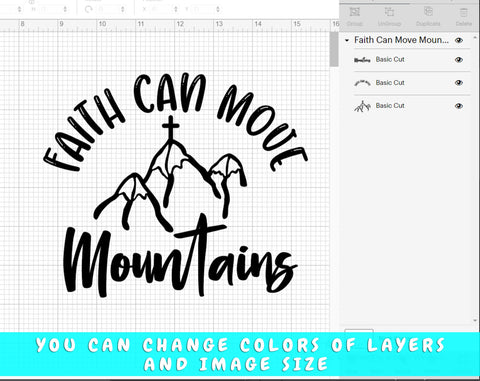
Task: Click the Rotate icon in top toolbar
Action: coord(88,9)
